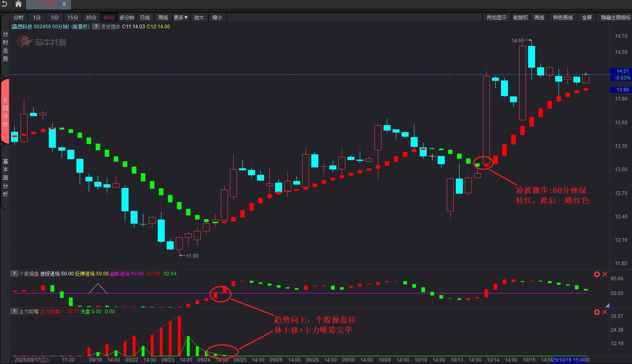Toggle 全屏 fullscreen mode
632x364 pixels.
pos(587,18)
